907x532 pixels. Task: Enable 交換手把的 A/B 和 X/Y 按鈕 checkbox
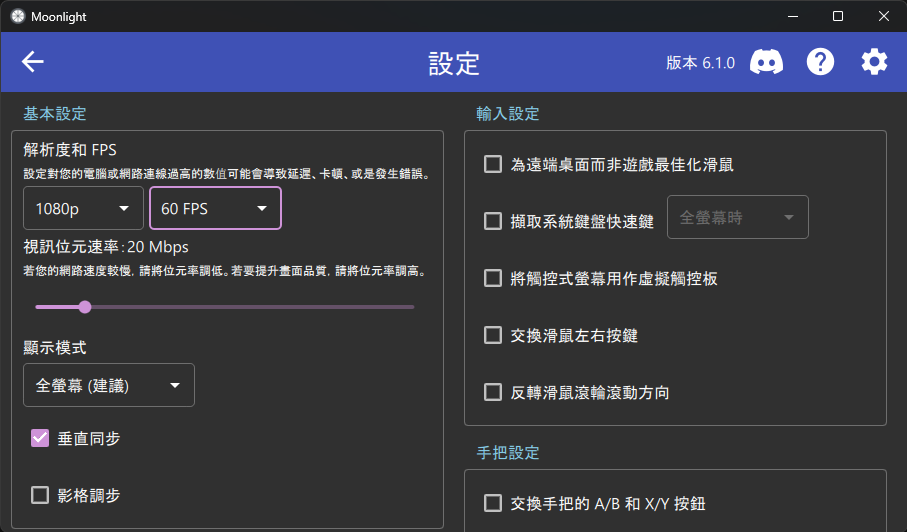pyautogui.click(x=493, y=503)
